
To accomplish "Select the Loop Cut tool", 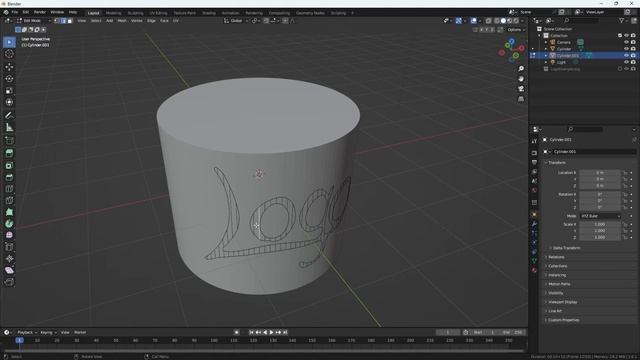I will [9, 189].
